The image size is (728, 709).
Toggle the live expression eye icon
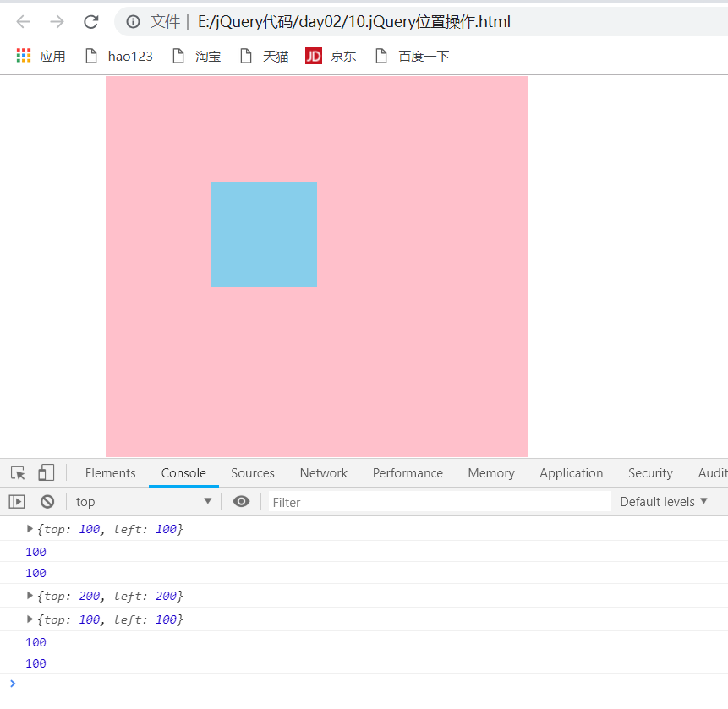pos(242,502)
